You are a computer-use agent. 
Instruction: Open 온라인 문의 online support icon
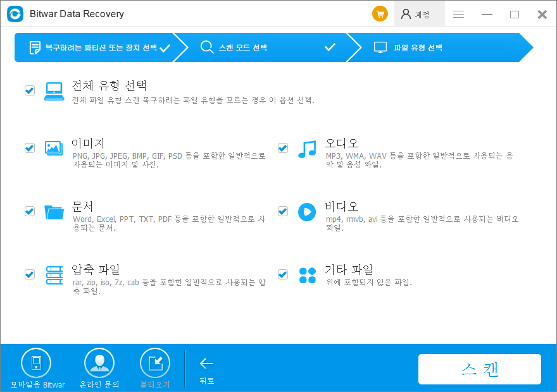click(99, 362)
